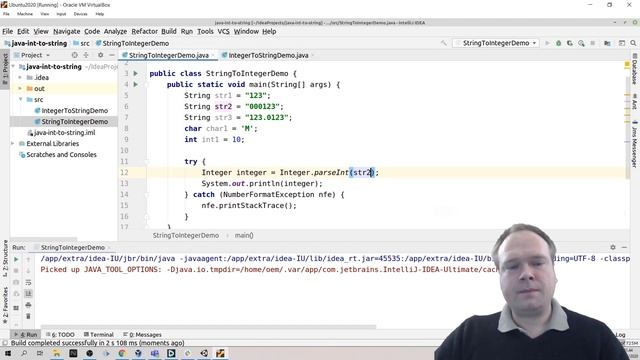Viewport: 640px width, 360px height.
Task: Click Expand/Collapse All icon in Project panel
Action: click(x=86, y=55)
